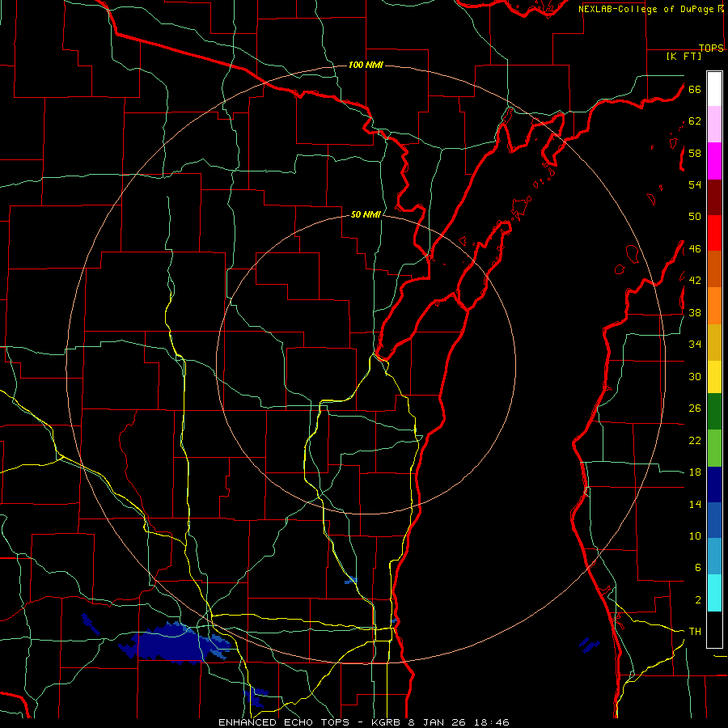Click the NEXLAB-College of DuPage label
This screenshot has width=728, height=728.
[x=645, y=9]
